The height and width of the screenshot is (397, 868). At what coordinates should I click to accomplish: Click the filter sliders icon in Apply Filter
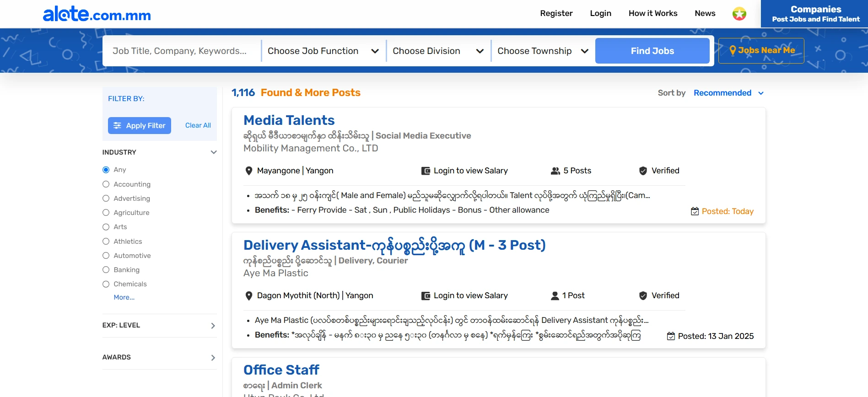pyautogui.click(x=118, y=125)
